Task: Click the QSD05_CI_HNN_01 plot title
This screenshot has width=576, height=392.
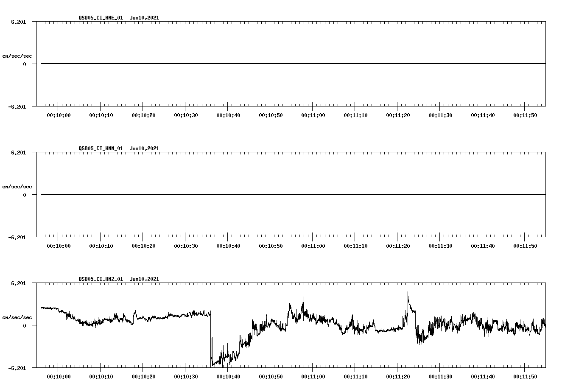Action: click(x=101, y=148)
